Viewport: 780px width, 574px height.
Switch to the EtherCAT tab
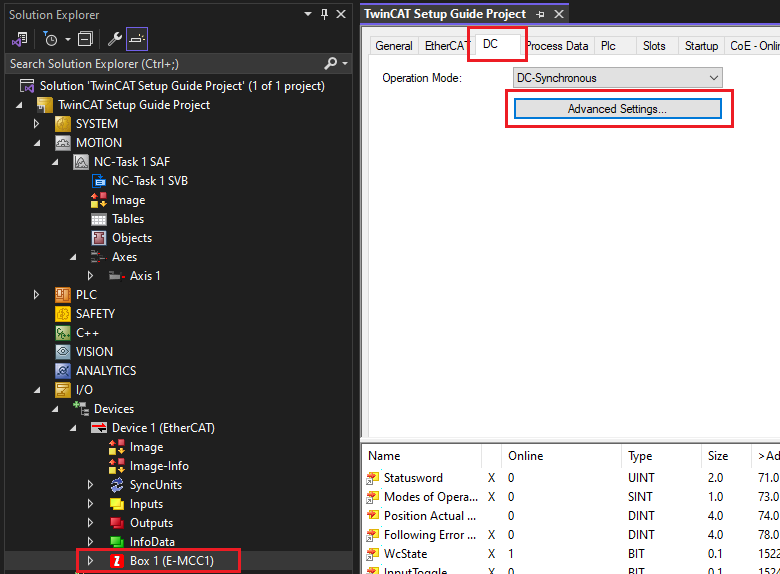coord(445,46)
